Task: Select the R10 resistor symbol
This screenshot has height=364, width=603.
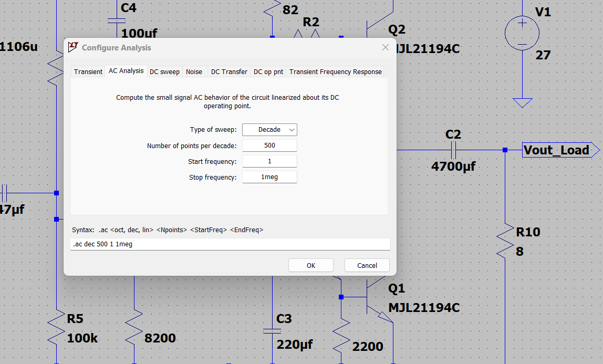Action: (505, 240)
